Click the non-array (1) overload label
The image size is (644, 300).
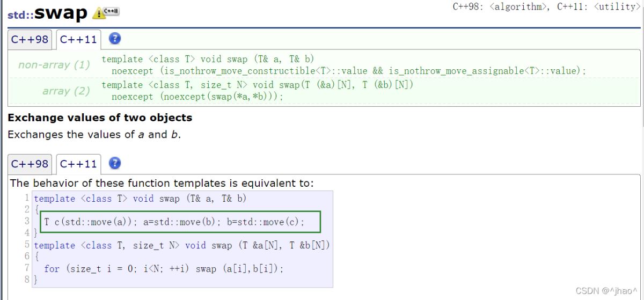coord(54,65)
